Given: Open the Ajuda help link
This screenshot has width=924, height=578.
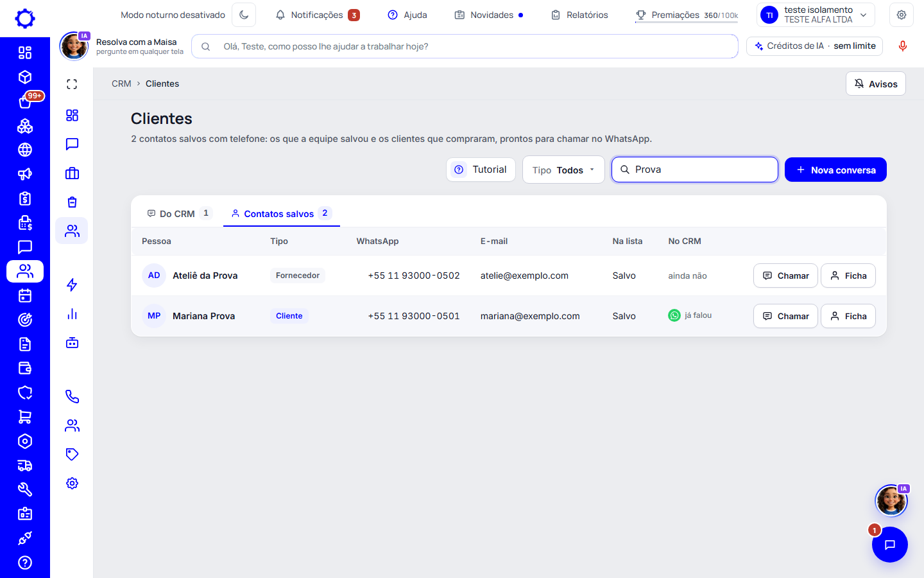Looking at the screenshot, I should (x=407, y=15).
